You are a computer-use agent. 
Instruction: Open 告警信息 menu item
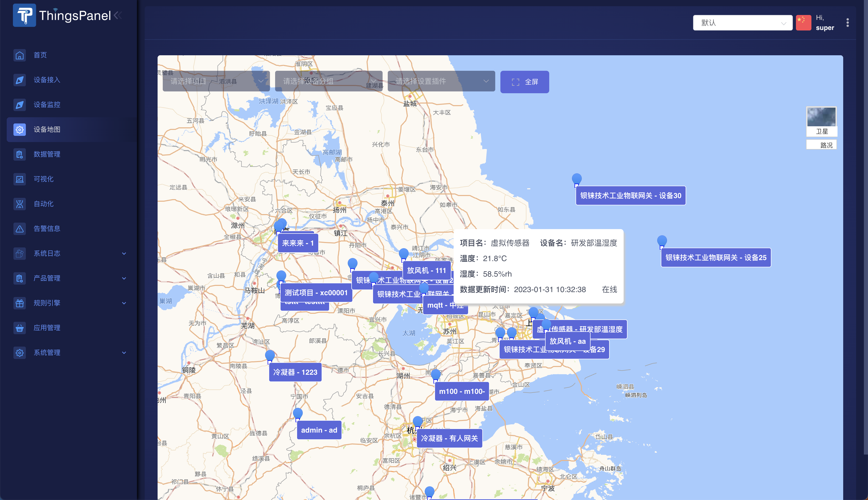pos(47,228)
